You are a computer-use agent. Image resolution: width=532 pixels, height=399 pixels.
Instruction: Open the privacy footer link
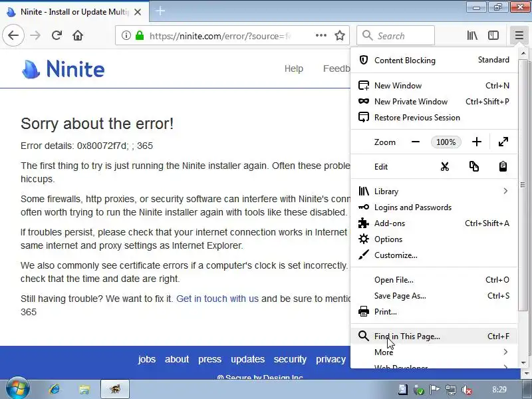(331, 359)
